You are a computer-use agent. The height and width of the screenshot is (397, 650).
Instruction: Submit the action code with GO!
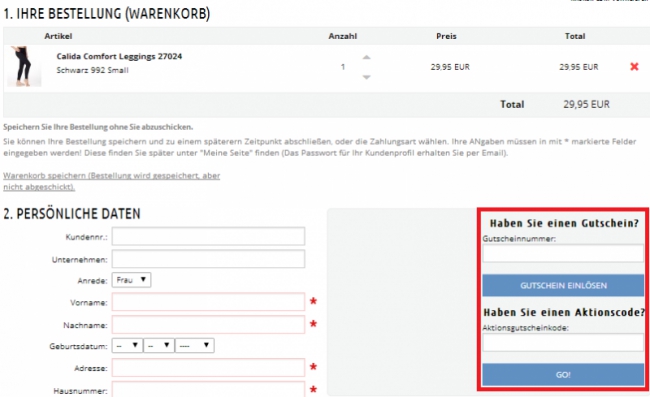[563, 375]
